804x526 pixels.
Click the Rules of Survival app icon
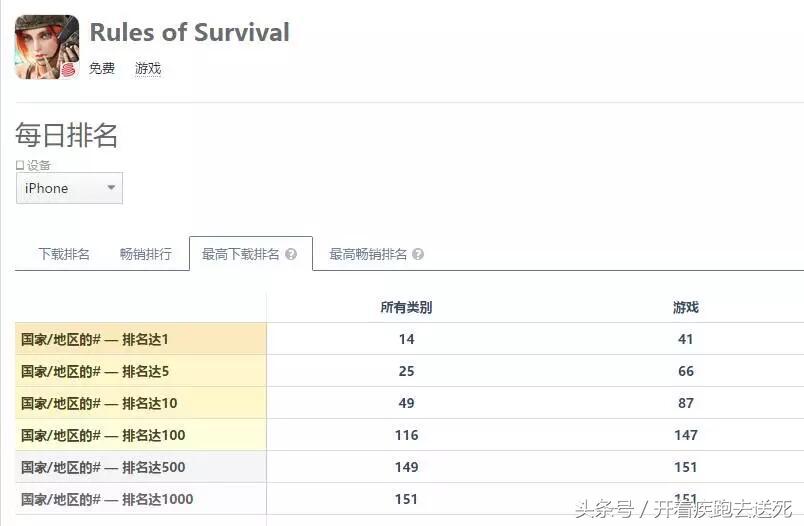[46, 47]
